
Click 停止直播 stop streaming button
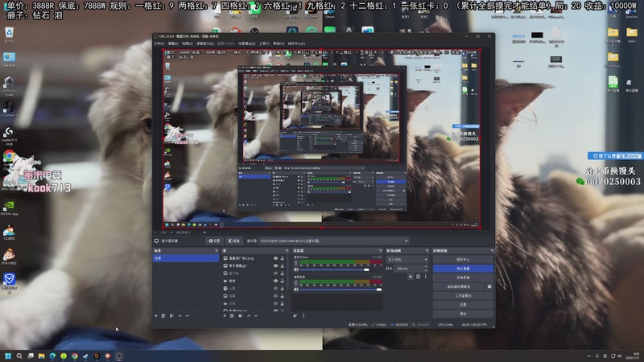pos(463,269)
